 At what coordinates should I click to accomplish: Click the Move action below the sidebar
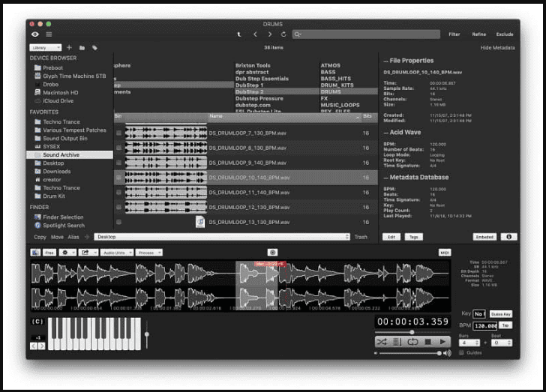(x=57, y=237)
